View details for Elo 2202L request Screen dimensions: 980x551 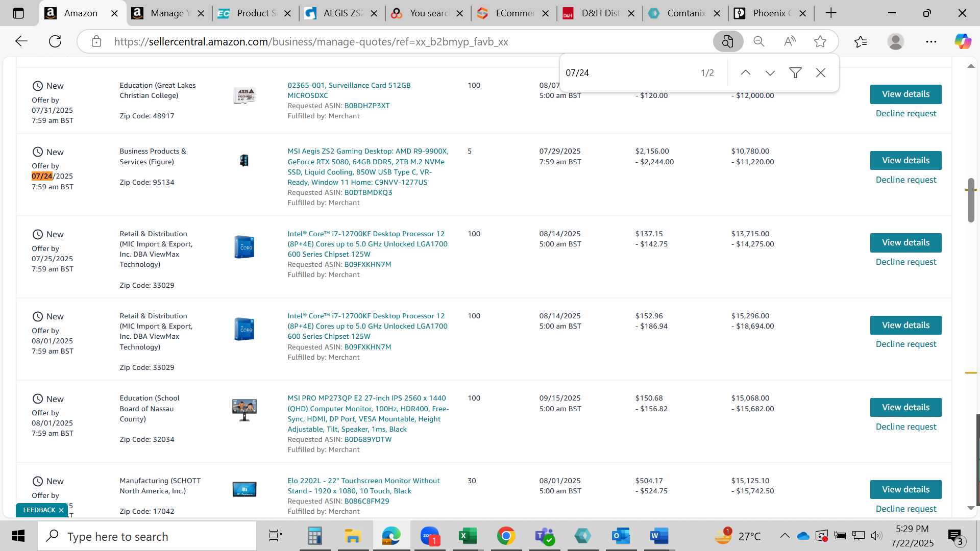click(905, 490)
